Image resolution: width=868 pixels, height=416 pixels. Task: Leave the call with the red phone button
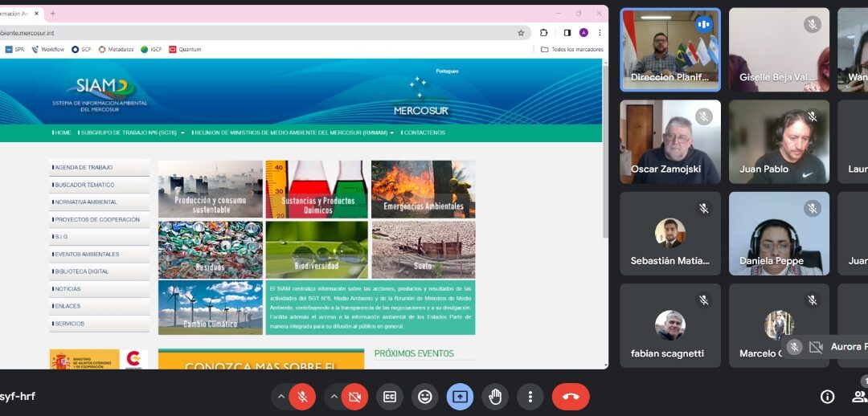[x=570, y=397]
